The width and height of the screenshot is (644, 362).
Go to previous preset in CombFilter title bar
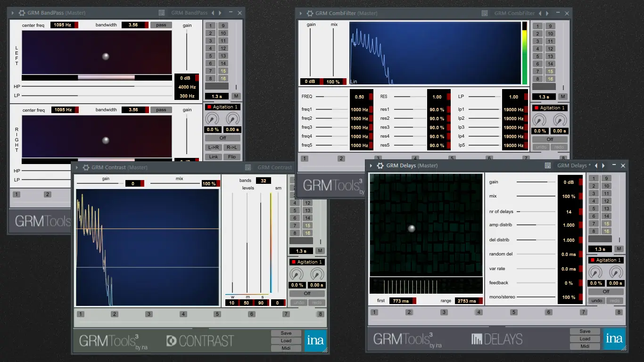pyautogui.click(x=540, y=13)
